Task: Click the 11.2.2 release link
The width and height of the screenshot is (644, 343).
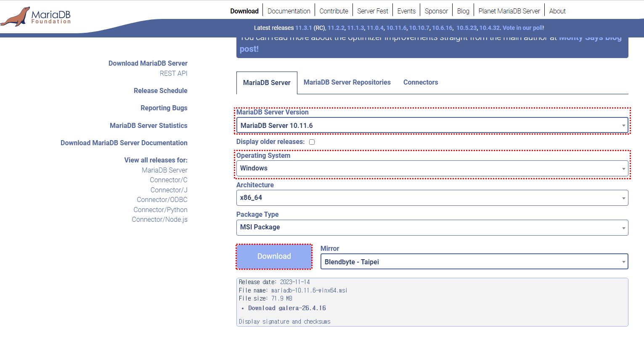Action: click(336, 28)
